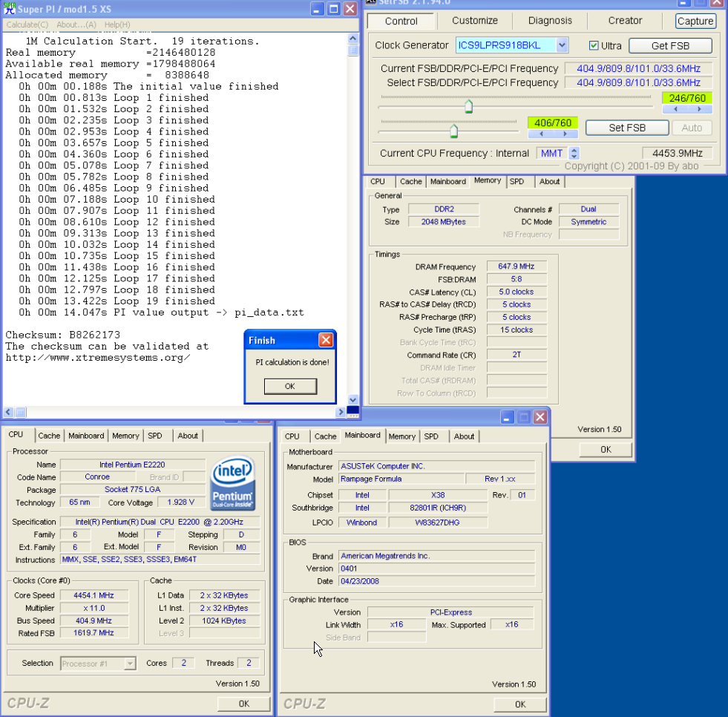Click the Super PI app icon in title bar
The height and width of the screenshot is (717, 728).
click(10, 8)
